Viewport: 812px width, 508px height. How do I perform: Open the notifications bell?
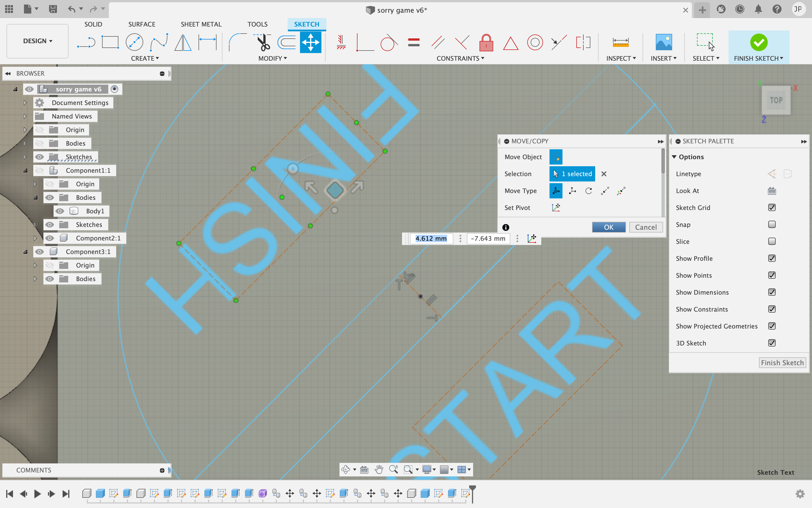[x=758, y=9]
